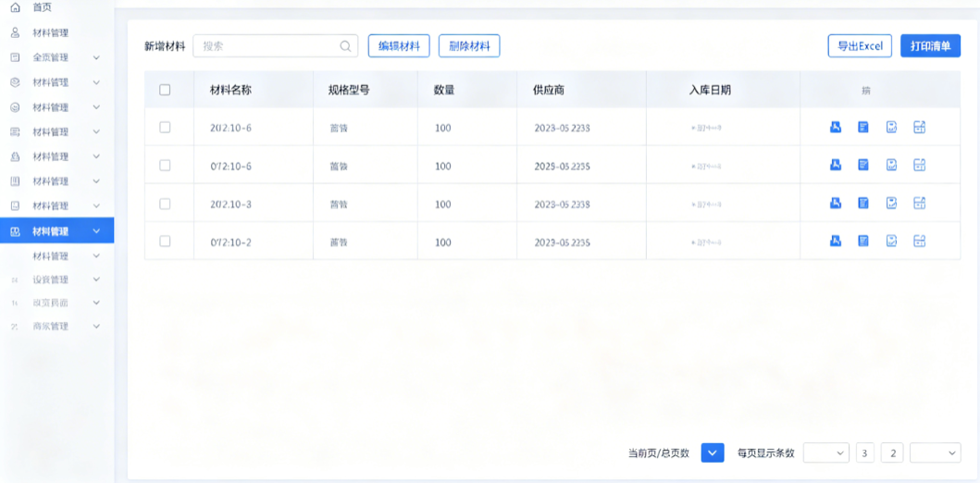Click the magnifier icon in the search box

click(x=345, y=46)
